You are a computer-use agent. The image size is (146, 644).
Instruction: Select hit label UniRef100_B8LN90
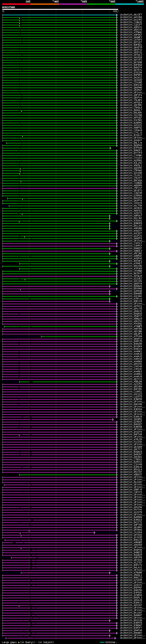tap(131, 113)
